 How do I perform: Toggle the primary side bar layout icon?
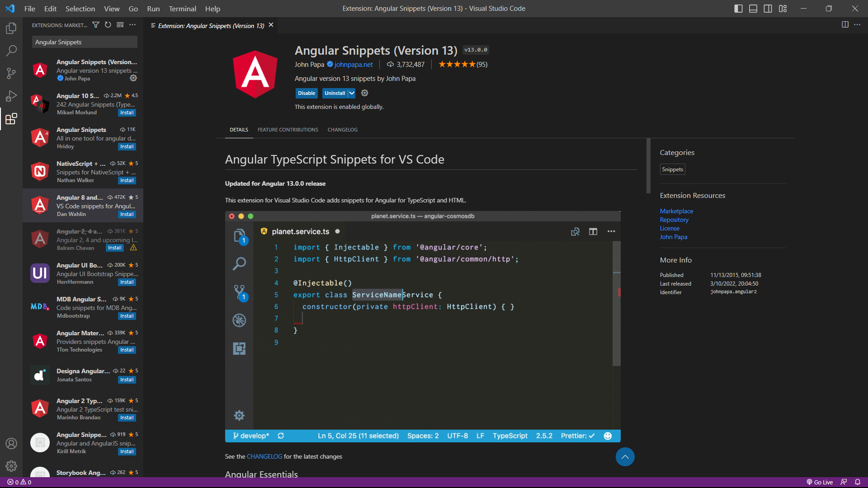coord(738,9)
